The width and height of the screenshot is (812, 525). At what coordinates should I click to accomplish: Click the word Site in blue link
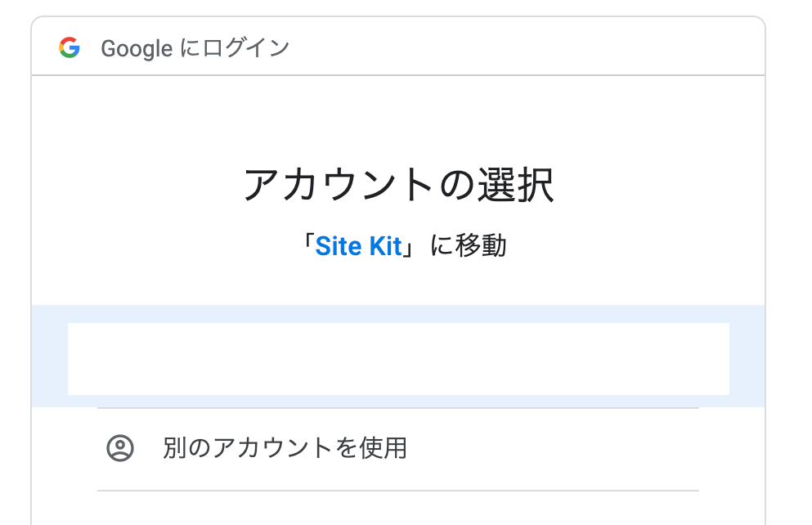[x=339, y=246]
